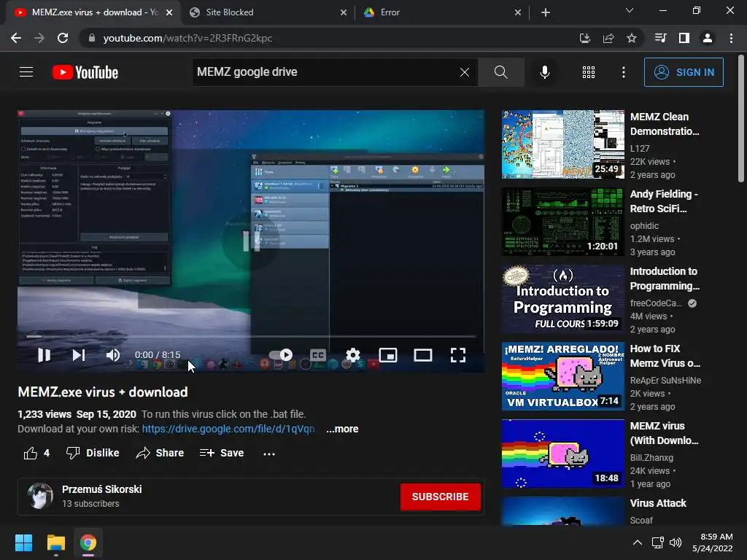747x560 pixels.
Task: Expand the description with ...more
Action: 342,429
